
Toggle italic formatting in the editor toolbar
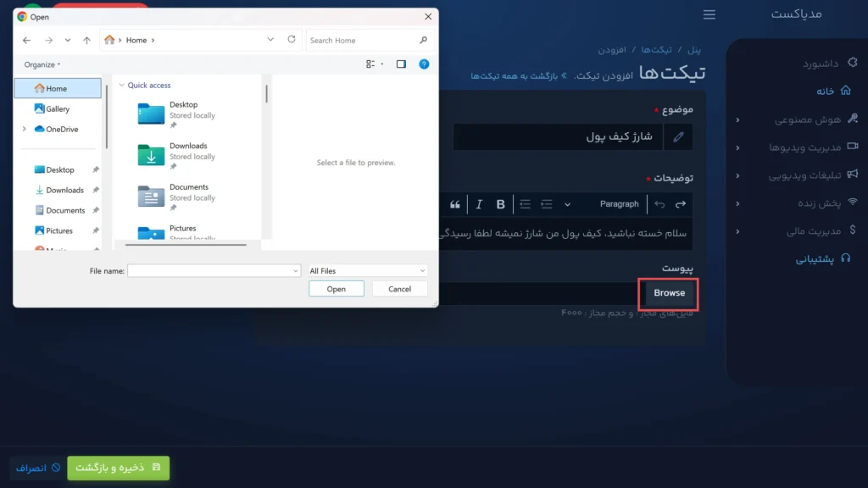[x=479, y=204]
